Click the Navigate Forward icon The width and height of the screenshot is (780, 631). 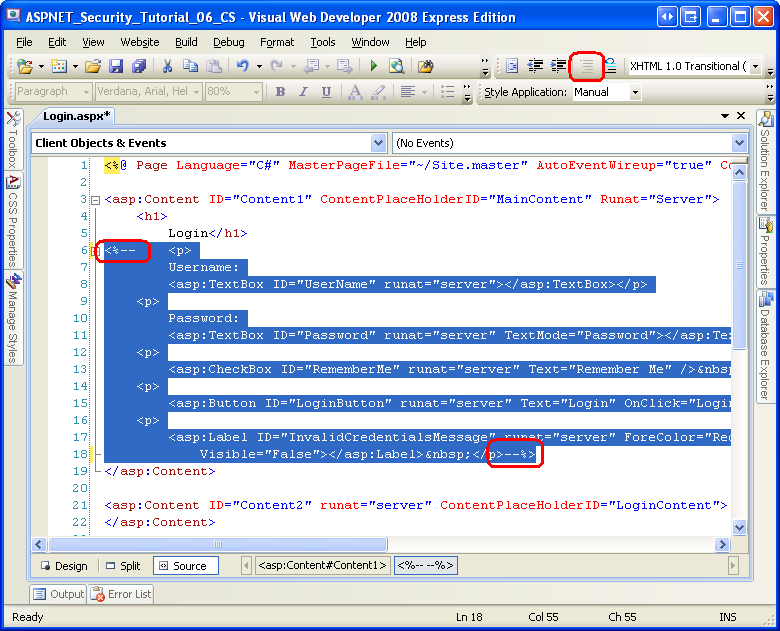pyautogui.click(x=344, y=66)
